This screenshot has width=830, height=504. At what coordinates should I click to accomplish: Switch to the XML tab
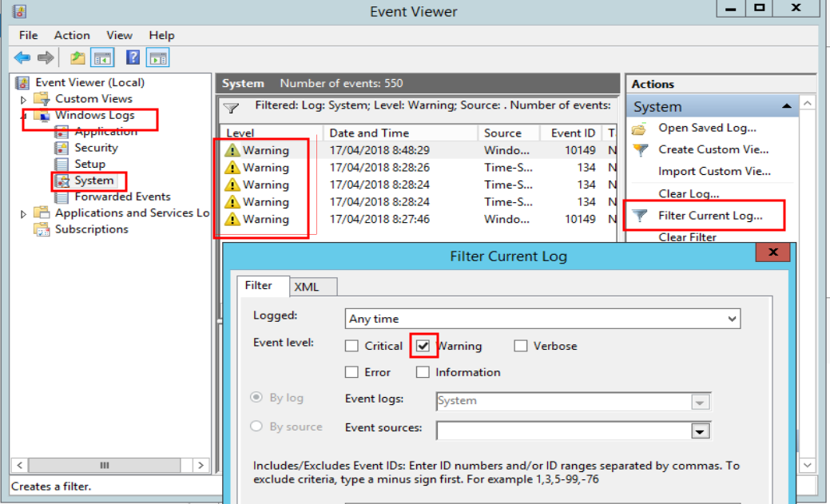(313, 287)
